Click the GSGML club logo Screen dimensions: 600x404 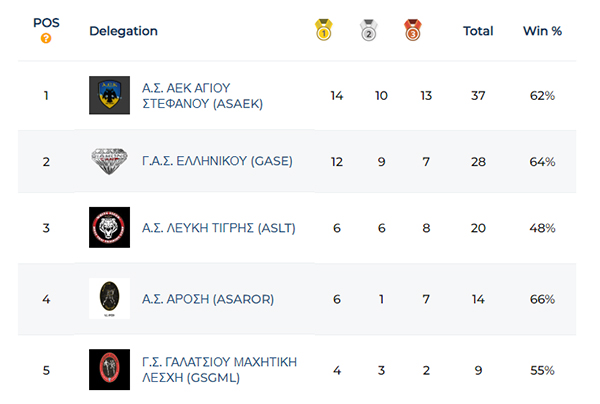tap(109, 369)
